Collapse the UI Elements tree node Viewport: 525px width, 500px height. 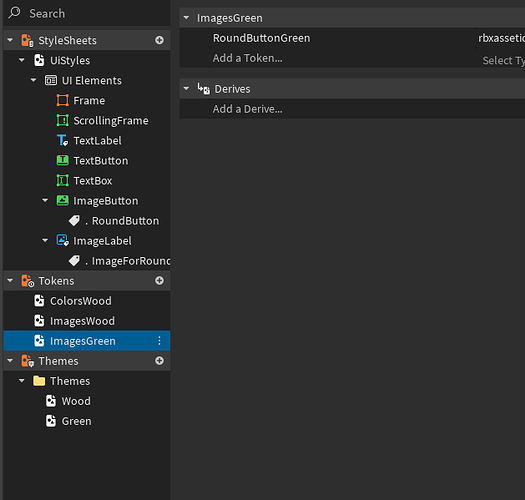[x=33, y=80]
